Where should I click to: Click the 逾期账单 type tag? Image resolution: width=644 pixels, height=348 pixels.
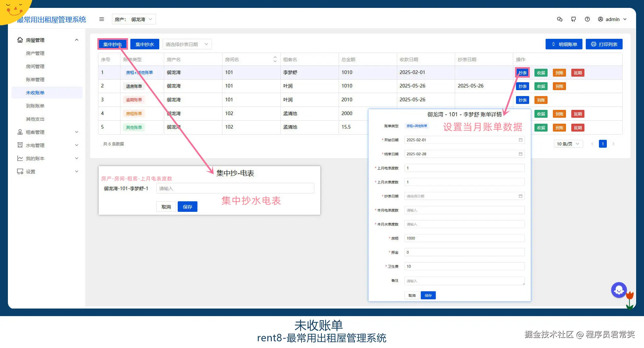134,100
